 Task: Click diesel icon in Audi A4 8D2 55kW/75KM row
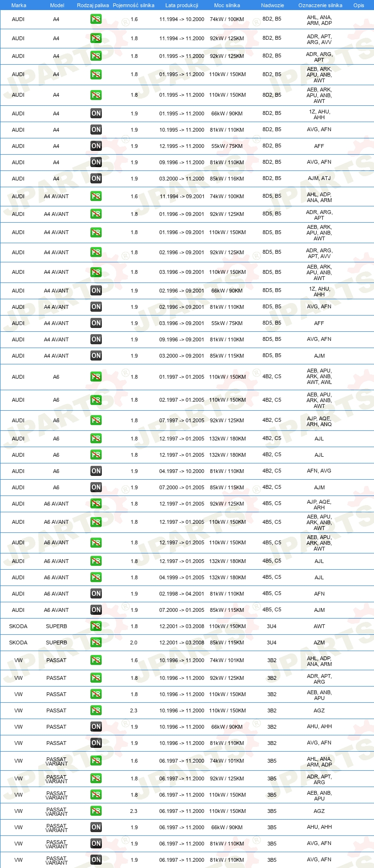(96, 146)
